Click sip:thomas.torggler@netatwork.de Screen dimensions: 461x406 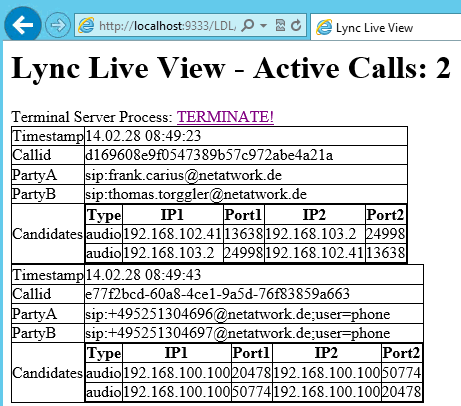tap(196, 194)
